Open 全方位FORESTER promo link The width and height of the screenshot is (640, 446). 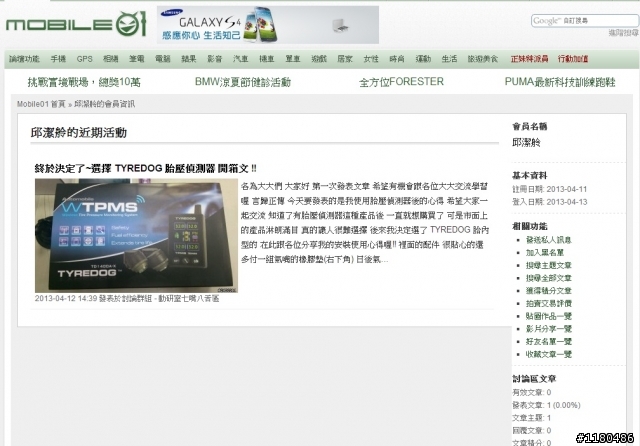click(401, 82)
